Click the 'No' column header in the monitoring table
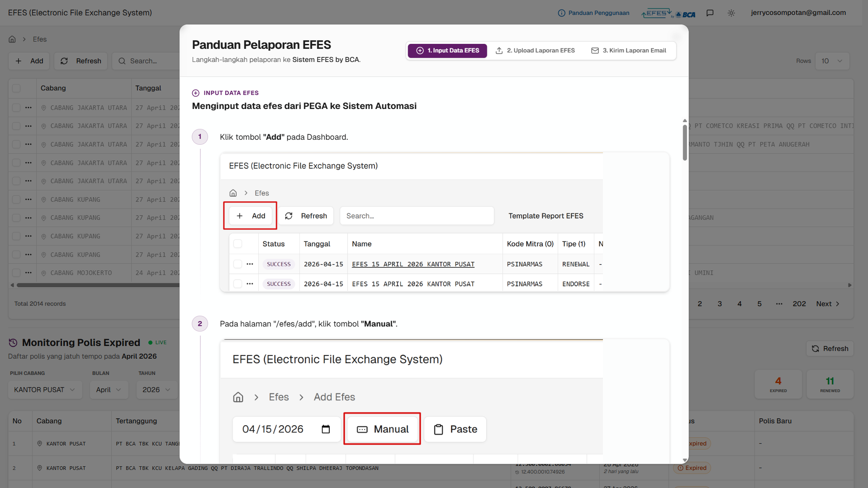 tap(17, 421)
